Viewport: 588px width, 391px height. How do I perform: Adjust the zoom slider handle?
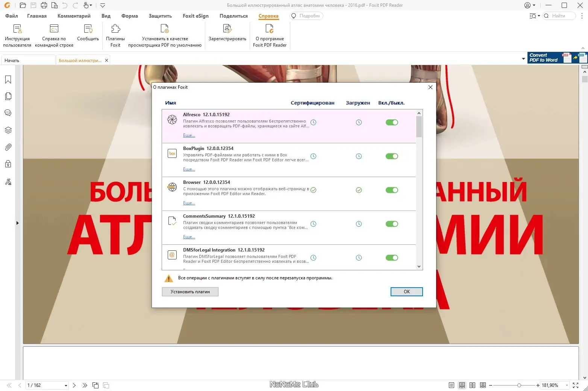(519, 385)
